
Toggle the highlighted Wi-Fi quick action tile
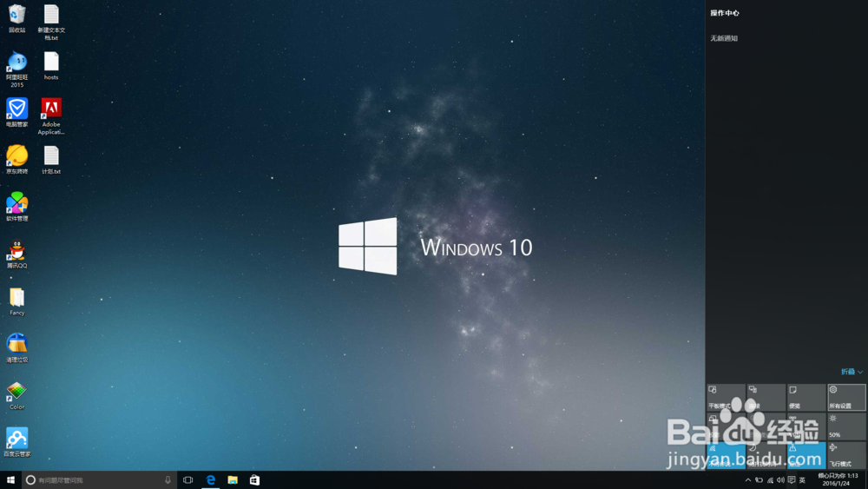726,455
